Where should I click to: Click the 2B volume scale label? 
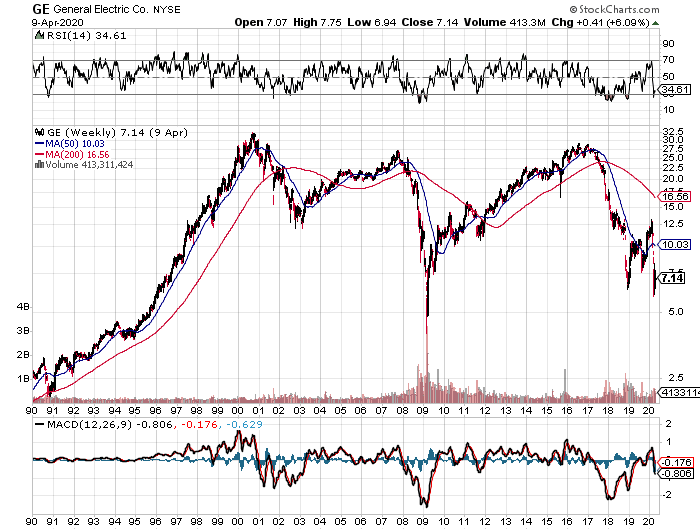[23, 355]
